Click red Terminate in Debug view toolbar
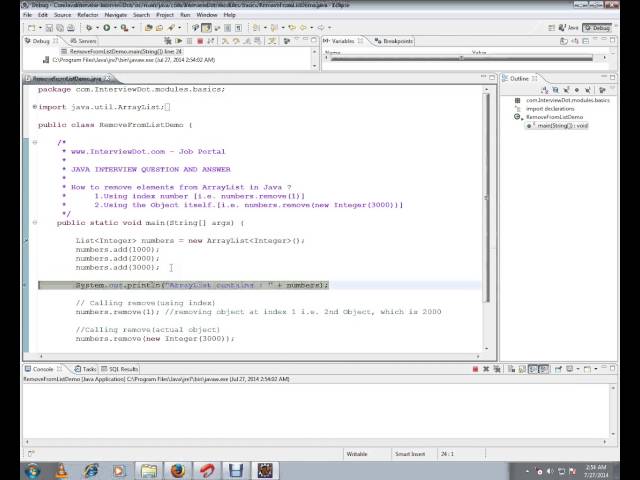 (x=200, y=41)
